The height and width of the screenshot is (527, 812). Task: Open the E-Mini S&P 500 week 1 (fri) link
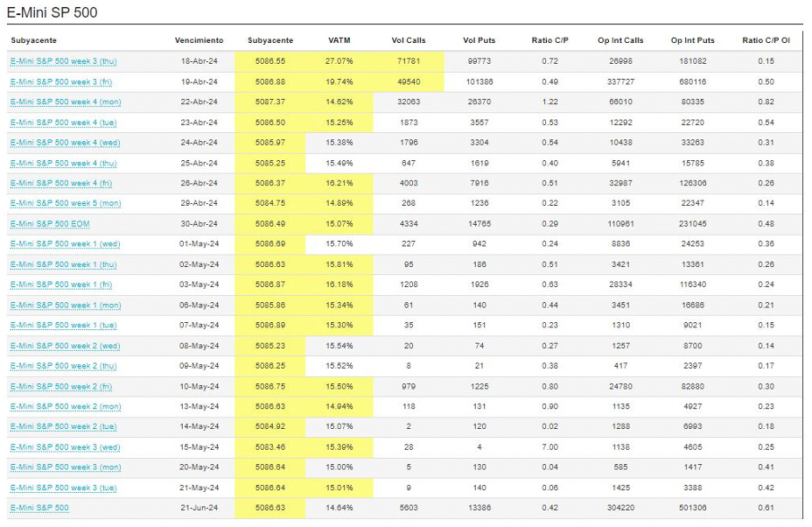pos(61,285)
